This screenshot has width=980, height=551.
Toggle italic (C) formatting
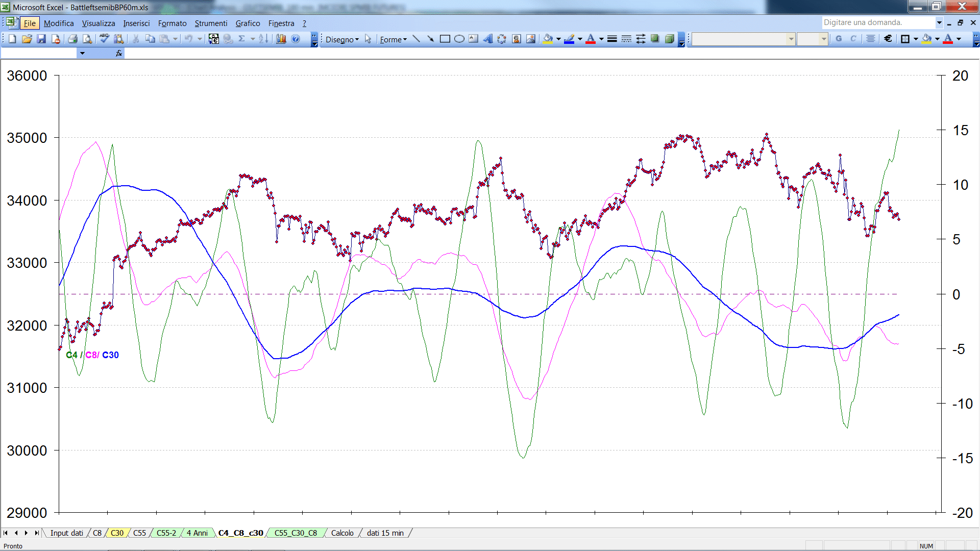pyautogui.click(x=853, y=39)
